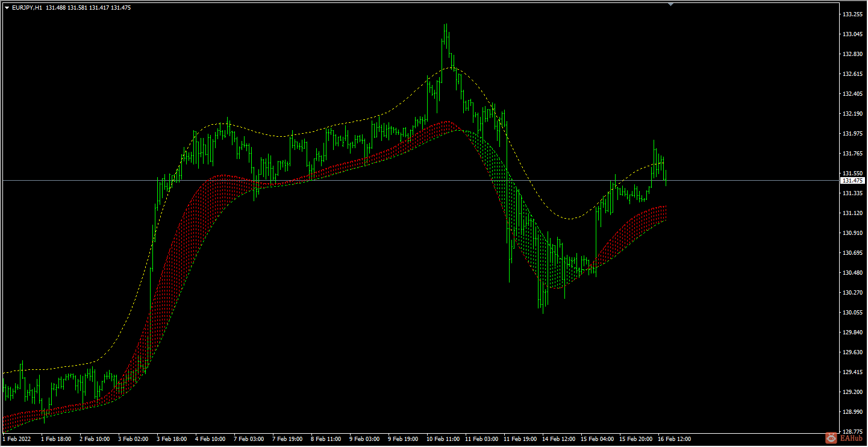
Task: Click the "9 Feb 03:00" time axis label
Action: (364, 439)
